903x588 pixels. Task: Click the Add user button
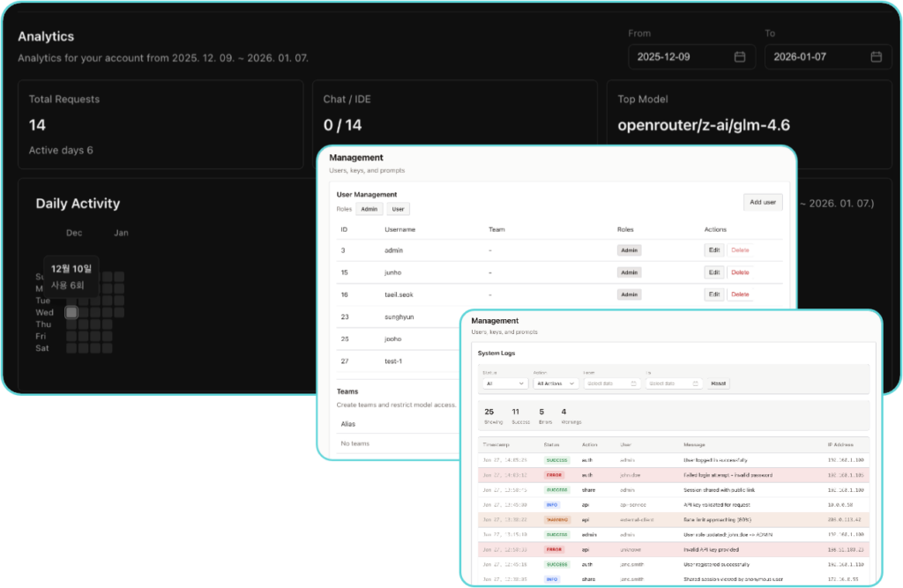[x=763, y=202]
